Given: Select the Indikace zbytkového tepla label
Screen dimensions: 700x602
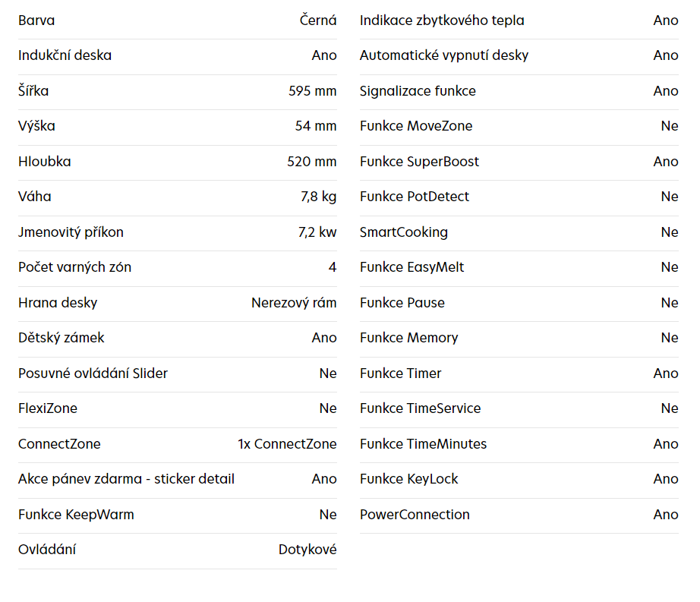Looking at the screenshot, I should tap(442, 20).
